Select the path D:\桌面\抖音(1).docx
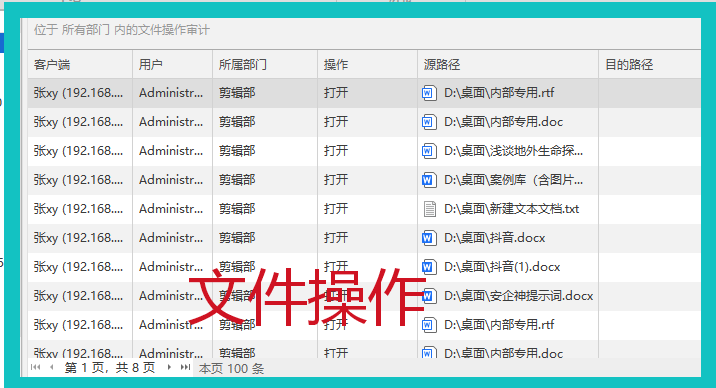The image size is (716, 388). tap(502, 267)
